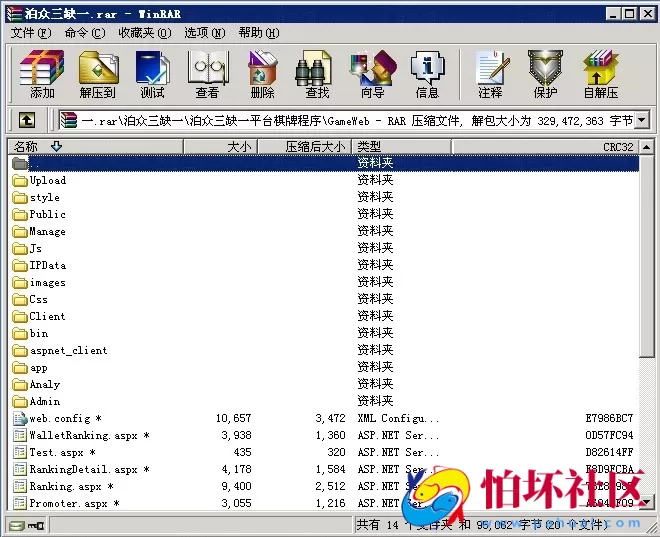Select the Analy folder
The image size is (660, 537).
click(x=36, y=385)
